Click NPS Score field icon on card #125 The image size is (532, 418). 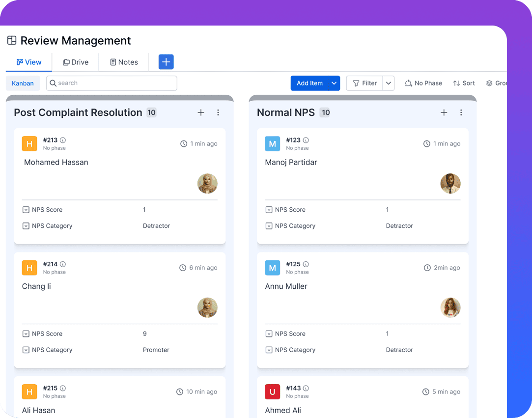(269, 334)
